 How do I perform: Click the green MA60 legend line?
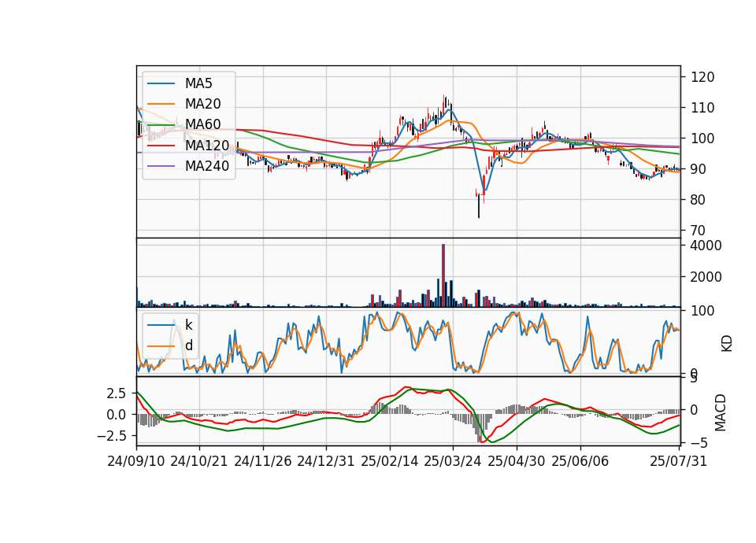(x=161, y=124)
